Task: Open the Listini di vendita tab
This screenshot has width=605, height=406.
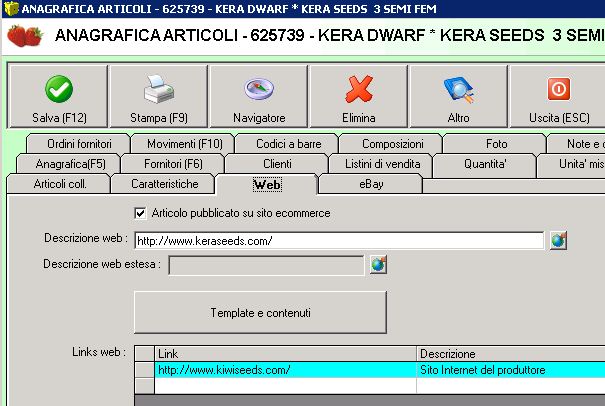Action: coord(382,164)
